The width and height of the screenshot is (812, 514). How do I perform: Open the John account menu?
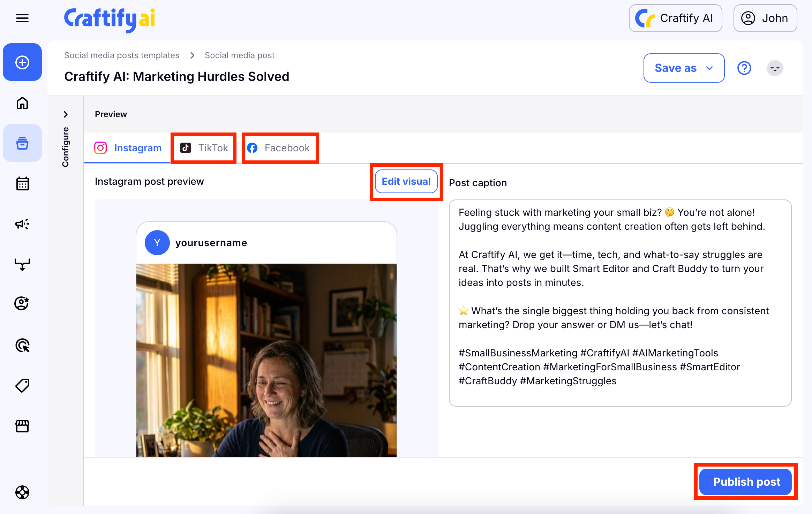[765, 18]
